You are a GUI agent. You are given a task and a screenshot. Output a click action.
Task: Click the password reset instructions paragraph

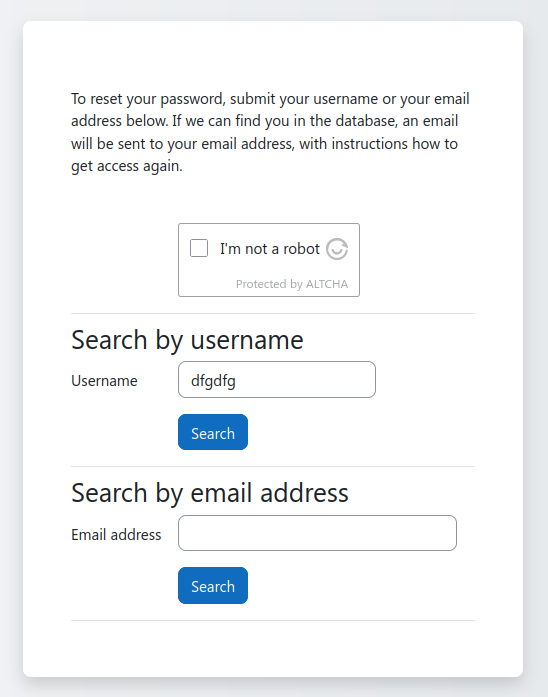(270, 132)
